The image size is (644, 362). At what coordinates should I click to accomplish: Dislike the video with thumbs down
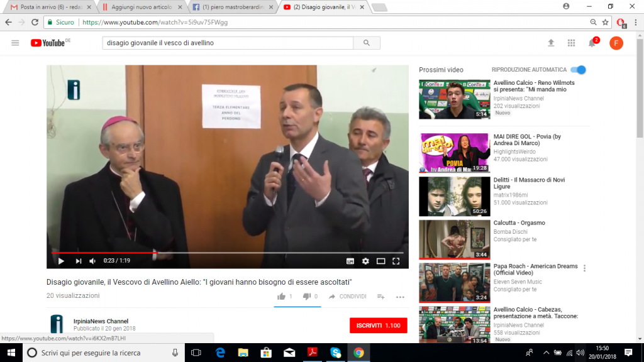(x=306, y=297)
